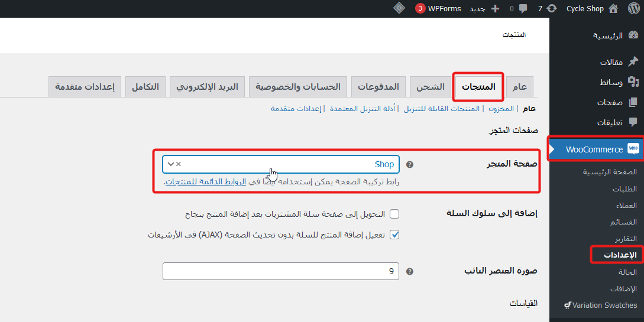Click the WordPress logo icon
Image resolution: width=644 pixels, height=322 pixels.
coord(634,9)
